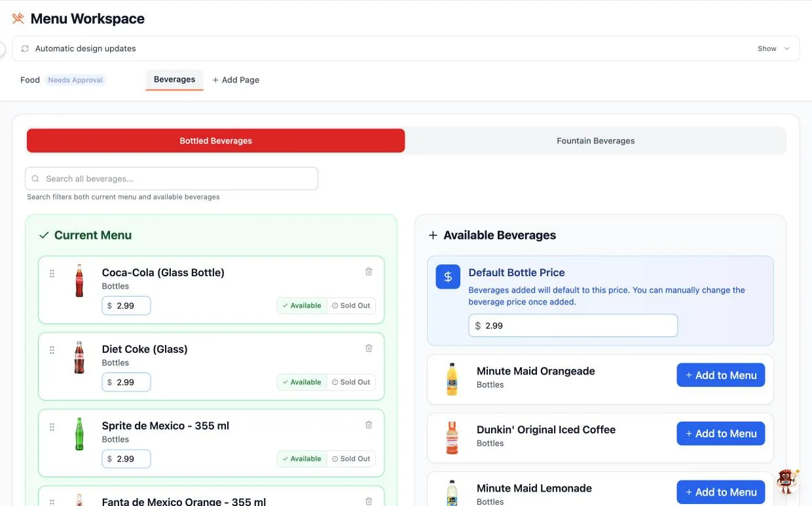The image size is (812, 506).
Task: Click the Sprite de Mexico drag handle
Action: (52, 427)
